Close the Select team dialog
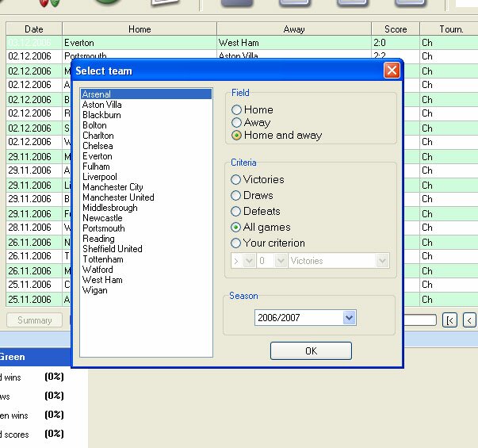 [392, 71]
